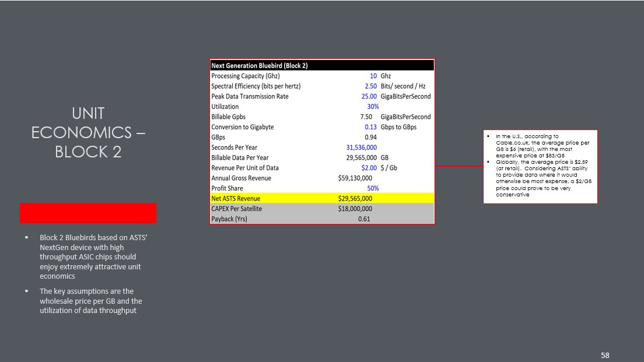
Task: Select the conversion value '0.13'
Action: click(x=370, y=127)
